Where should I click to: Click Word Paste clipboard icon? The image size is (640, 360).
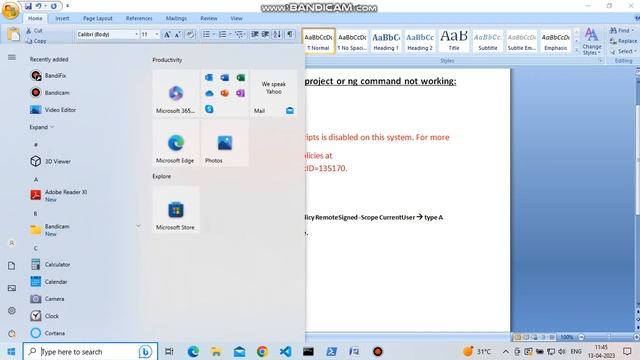pos(13,35)
